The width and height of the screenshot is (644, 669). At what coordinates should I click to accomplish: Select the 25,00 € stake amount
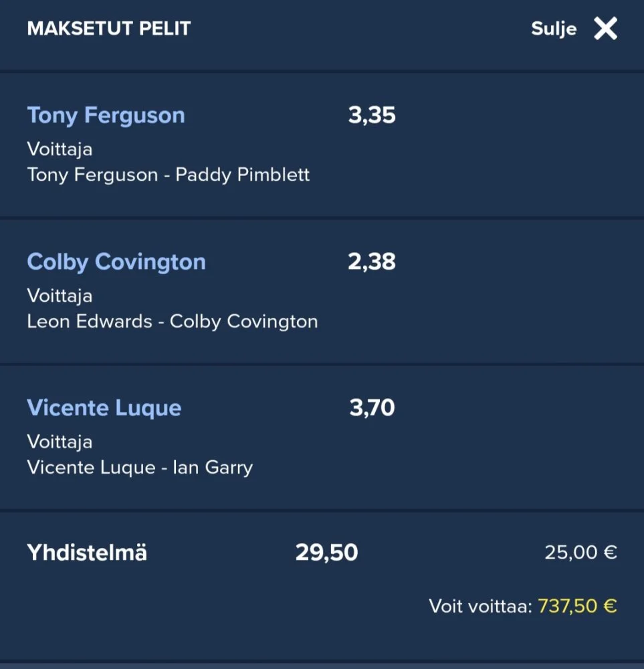tap(580, 553)
